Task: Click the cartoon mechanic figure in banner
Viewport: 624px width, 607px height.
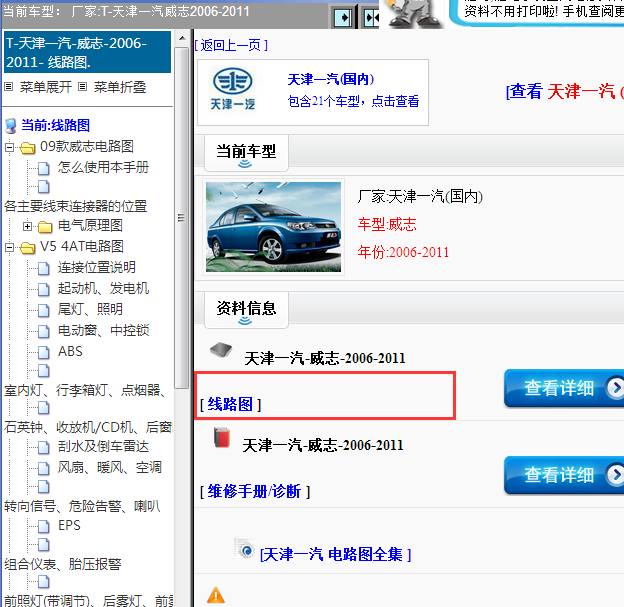Action: click(x=413, y=14)
